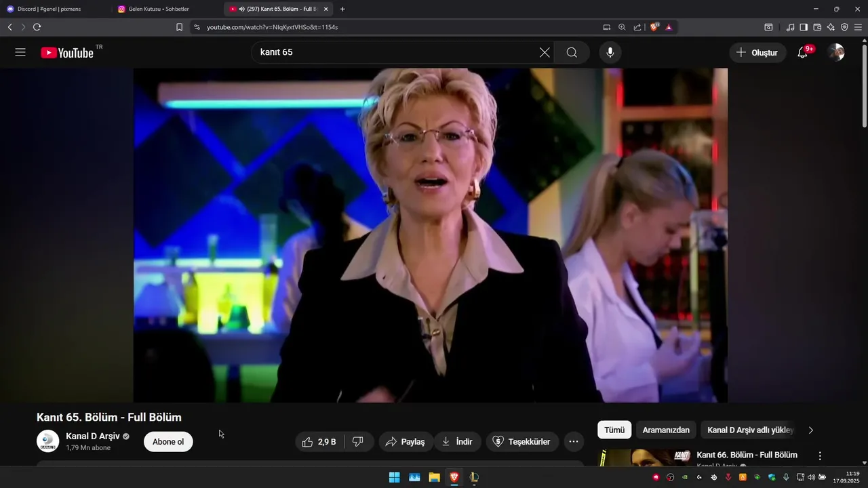Click the youtube.com address bar URL
The image size is (868, 488).
[272, 27]
